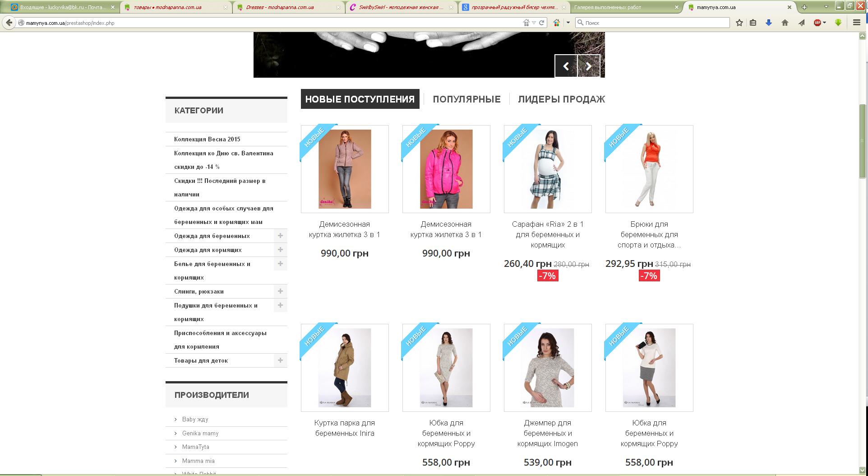Close the Dresses - modnapanna tab
This screenshot has width=868, height=476.
pos(338,7)
